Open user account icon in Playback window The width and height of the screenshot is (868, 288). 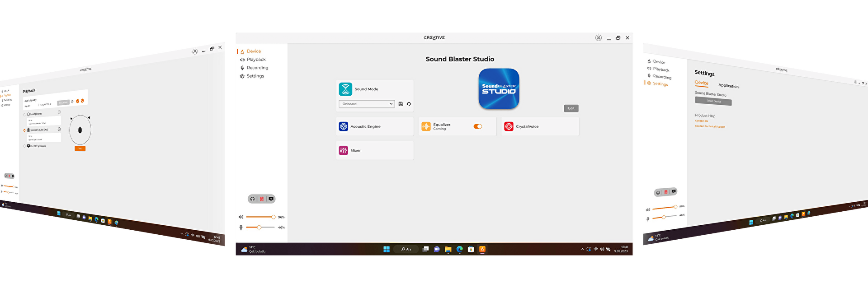click(195, 51)
